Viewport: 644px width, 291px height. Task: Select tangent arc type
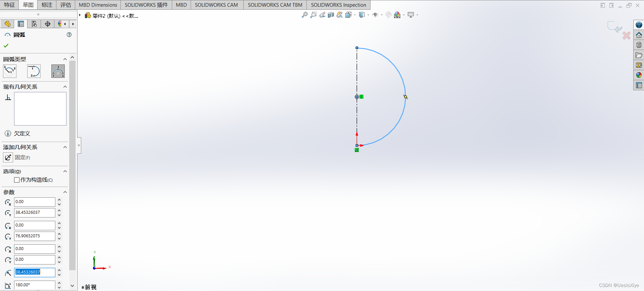pyautogui.click(x=34, y=71)
